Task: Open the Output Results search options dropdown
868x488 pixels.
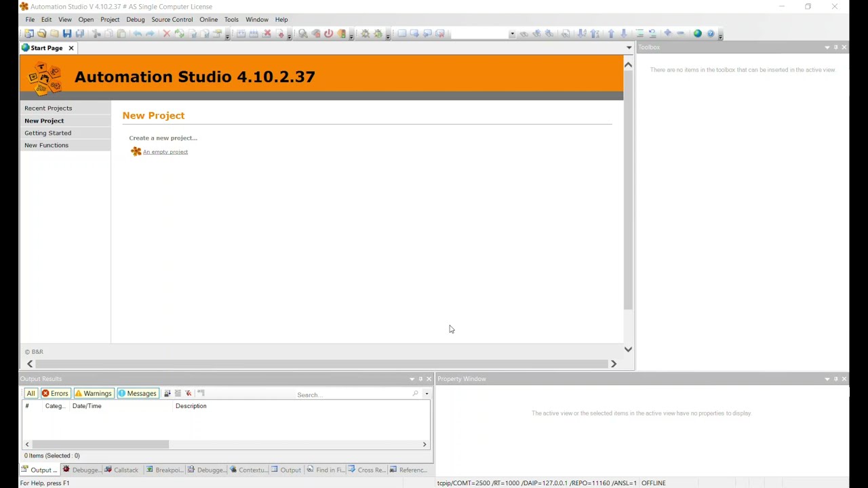Action: pos(427,394)
